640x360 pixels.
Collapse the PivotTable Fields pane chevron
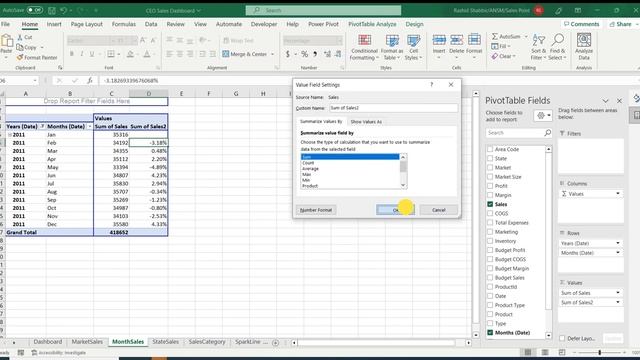(605, 101)
